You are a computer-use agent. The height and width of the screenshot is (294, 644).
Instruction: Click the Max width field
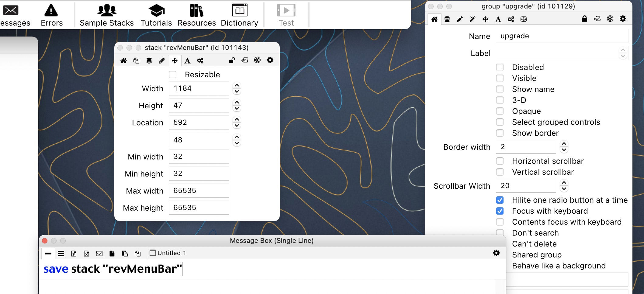click(199, 191)
